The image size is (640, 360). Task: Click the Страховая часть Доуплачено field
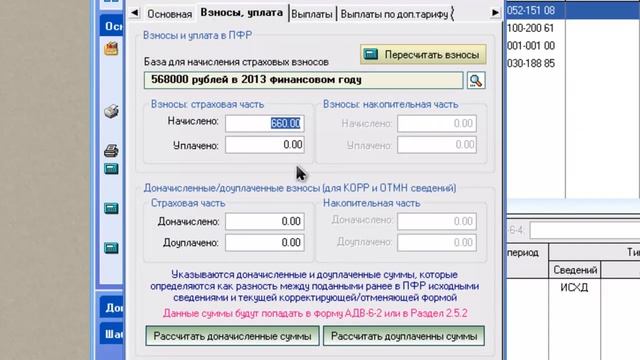[264, 242]
